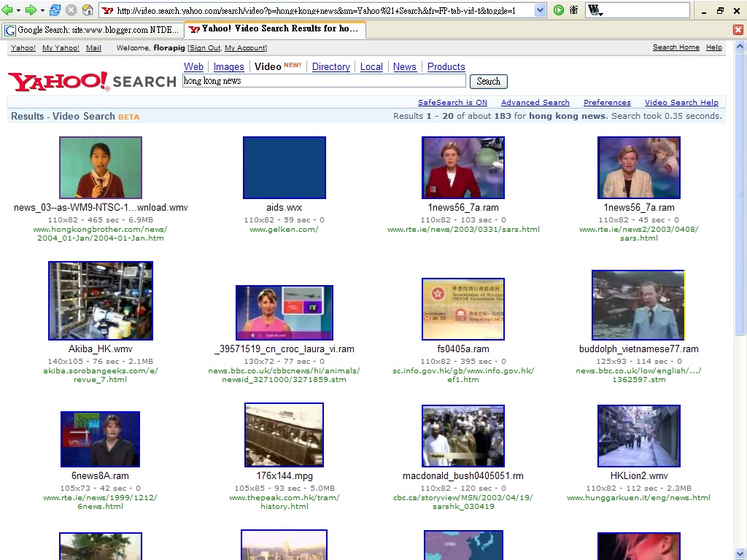
Task: Open the red-jacket anchor 103 sec thumbnail
Action: (x=463, y=168)
